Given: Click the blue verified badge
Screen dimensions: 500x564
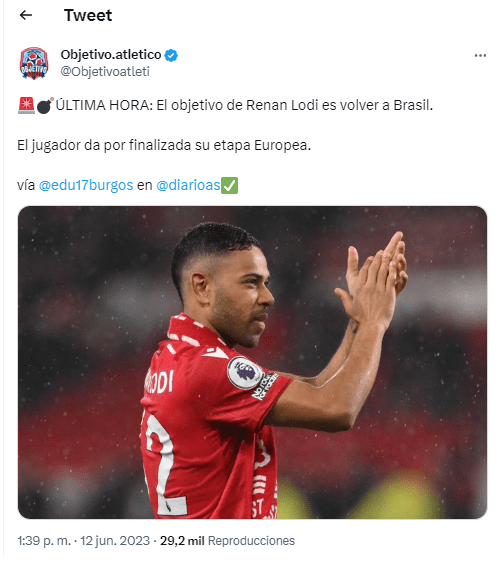Looking at the screenshot, I should 171,55.
